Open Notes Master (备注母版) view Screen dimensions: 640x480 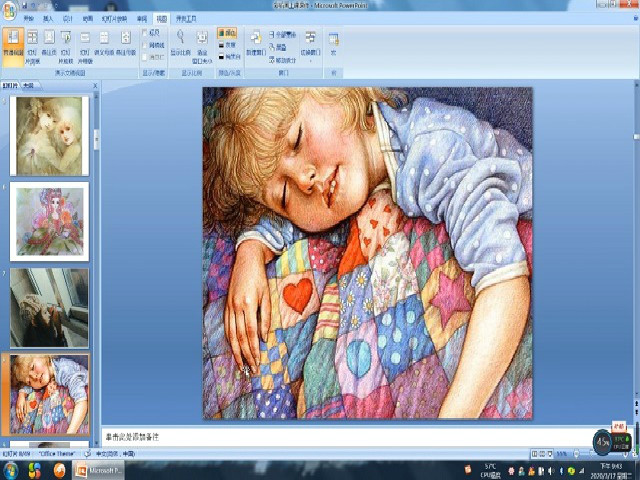[126, 43]
